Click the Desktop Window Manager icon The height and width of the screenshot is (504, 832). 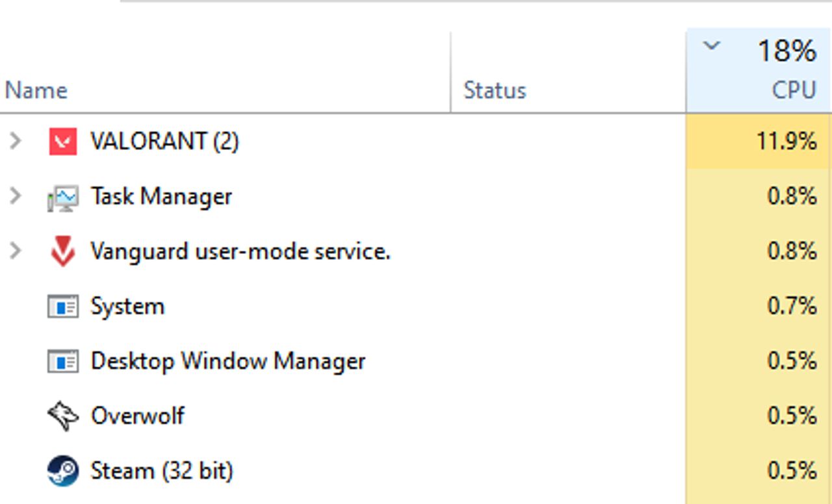pos(63,361)
